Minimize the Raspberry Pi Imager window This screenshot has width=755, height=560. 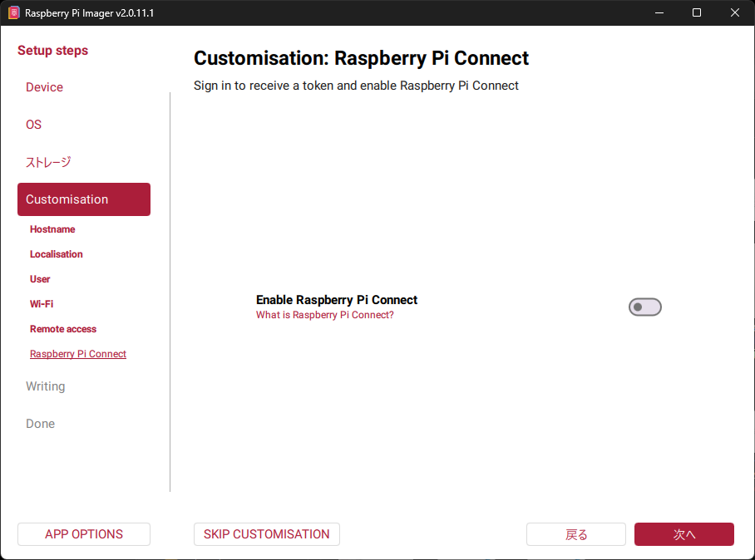659,13
